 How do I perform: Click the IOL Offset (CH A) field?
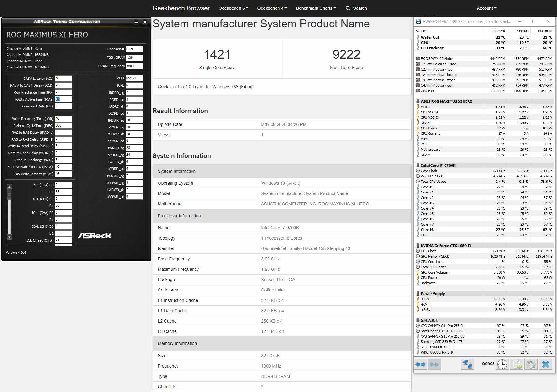(x=63, y=240)
